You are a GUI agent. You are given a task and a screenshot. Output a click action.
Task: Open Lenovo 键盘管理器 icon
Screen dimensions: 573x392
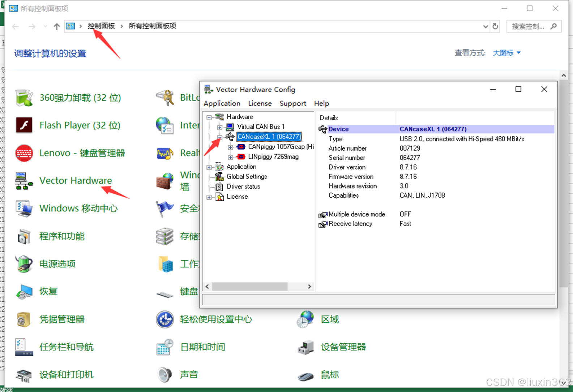24,153
